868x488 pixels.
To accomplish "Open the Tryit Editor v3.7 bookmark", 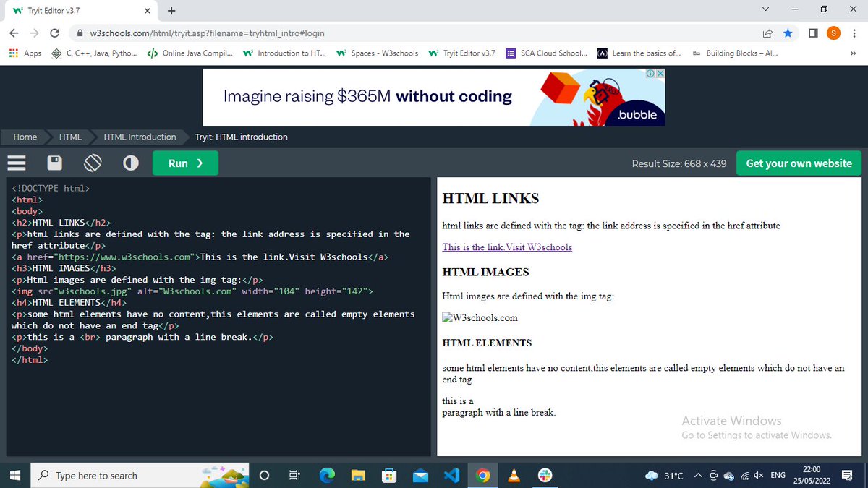I will click(x=461, y=53).
